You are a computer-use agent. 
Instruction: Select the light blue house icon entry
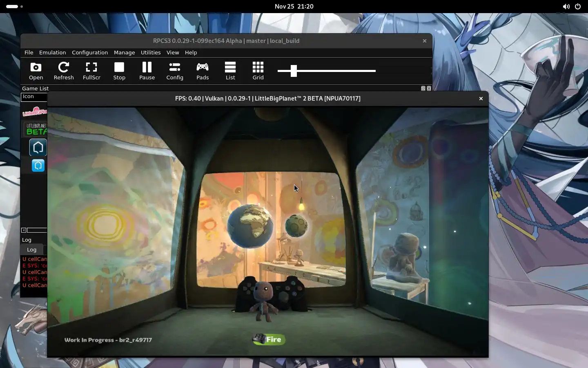[x=38, y=165]
